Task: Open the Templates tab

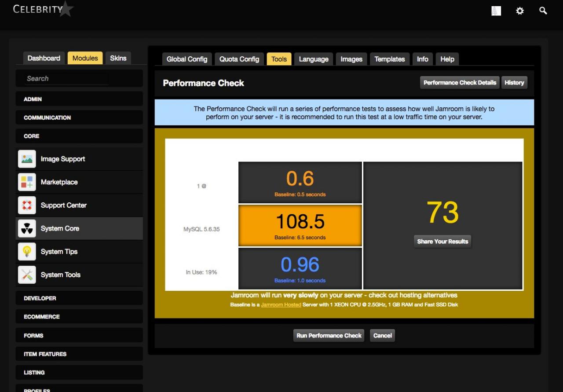Action: (389, 59)
